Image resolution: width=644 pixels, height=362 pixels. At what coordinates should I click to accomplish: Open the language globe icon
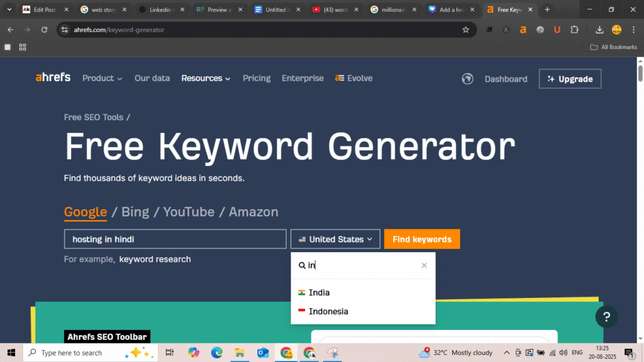click(467, 79)
